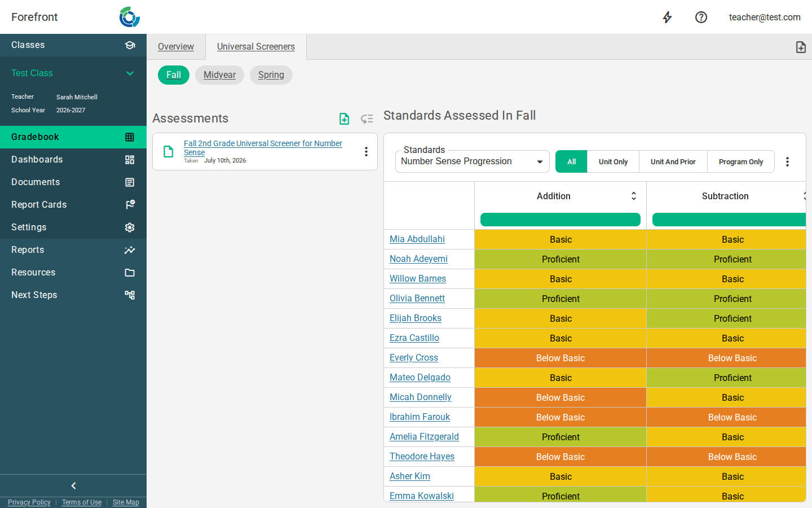This screenshot has height=508, width=812.
Task: Collapse the sidebar with the left chevron
Action: coord(73,485)
